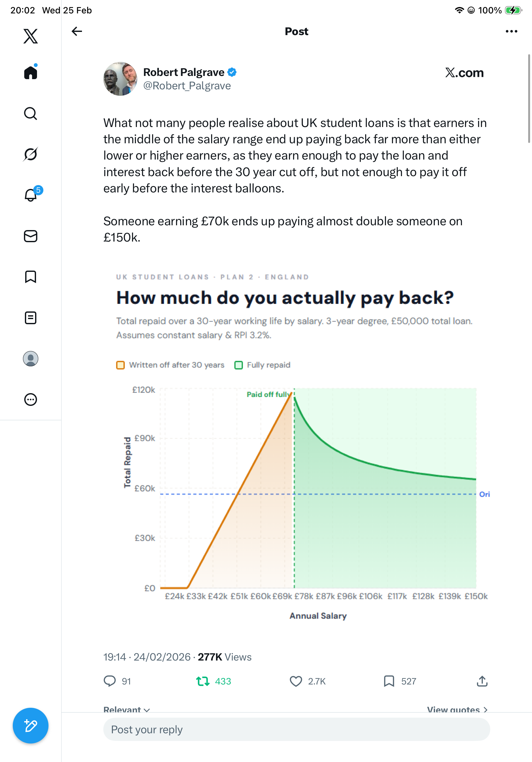
Task: Open the Home feed icon
Action: [x=31, y=72]
